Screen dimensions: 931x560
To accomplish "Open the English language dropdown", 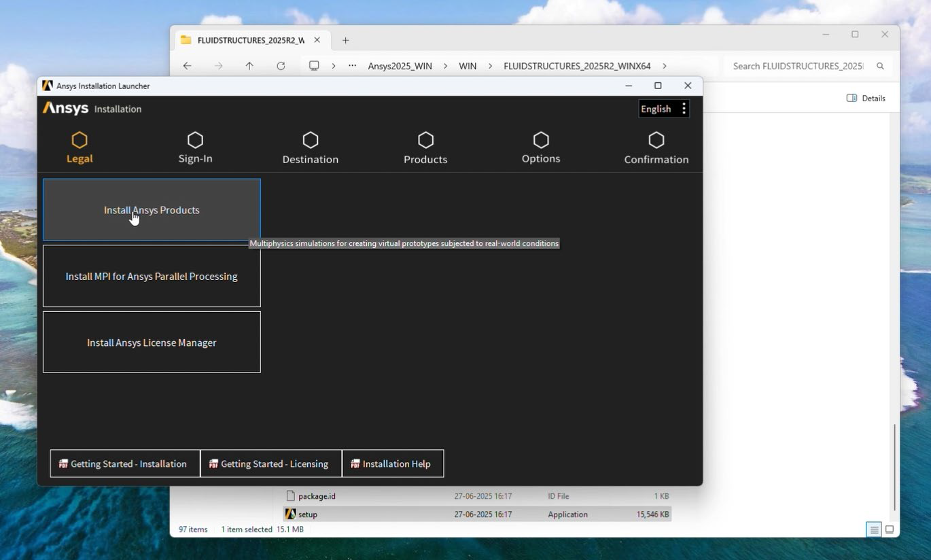I will [656, 109].
